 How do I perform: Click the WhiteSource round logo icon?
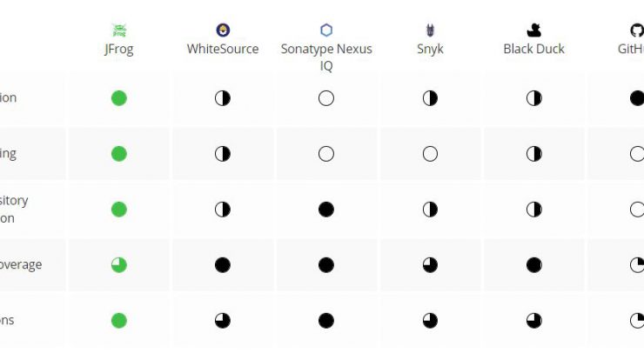223,30
